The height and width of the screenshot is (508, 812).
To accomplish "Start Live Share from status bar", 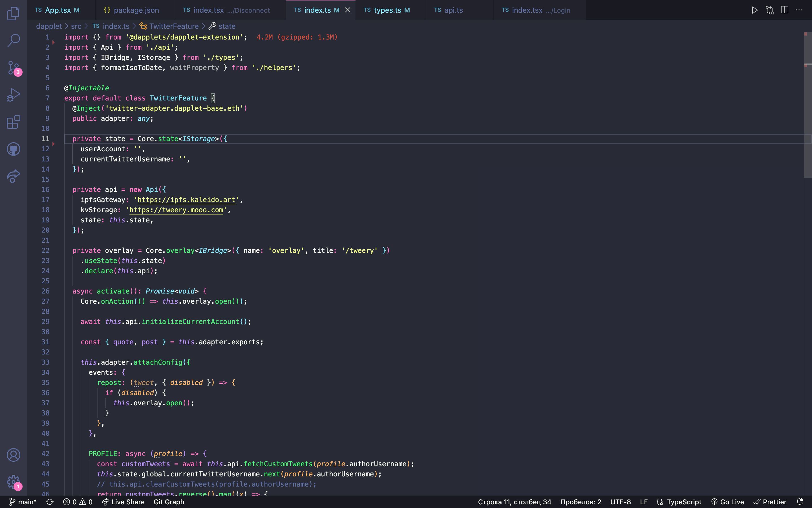I will pyautogui.click(x=123, y=502).
